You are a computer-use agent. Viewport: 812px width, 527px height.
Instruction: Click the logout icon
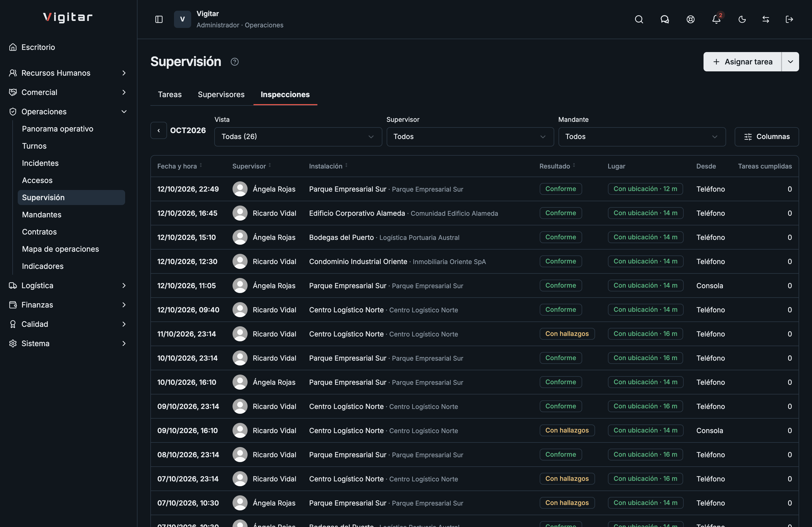[789, 19]
